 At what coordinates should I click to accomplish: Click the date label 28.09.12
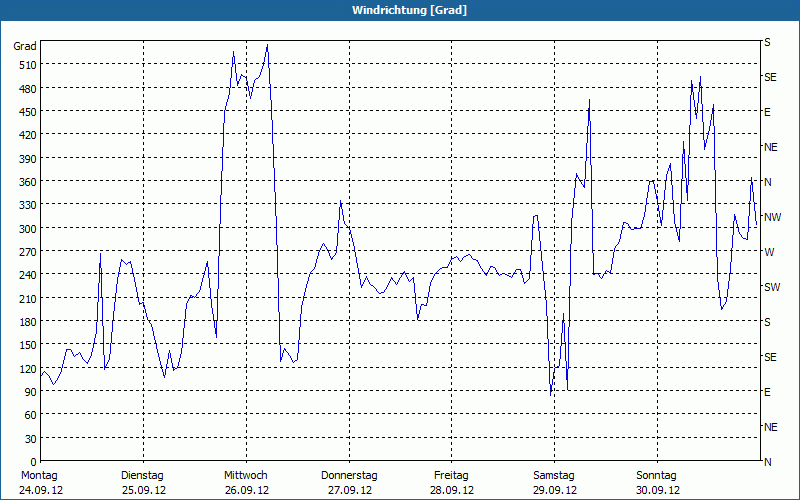pos(452,490)
